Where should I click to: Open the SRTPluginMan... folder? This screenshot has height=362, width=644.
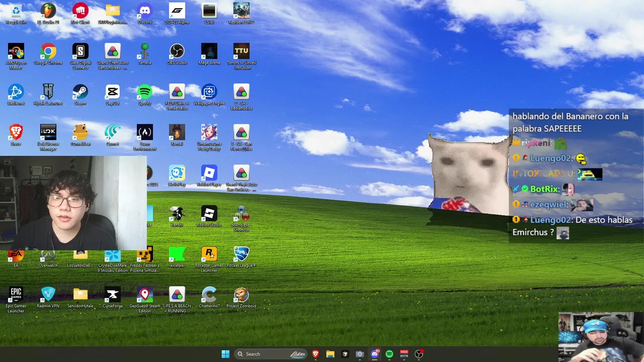[x=113, y=13]
